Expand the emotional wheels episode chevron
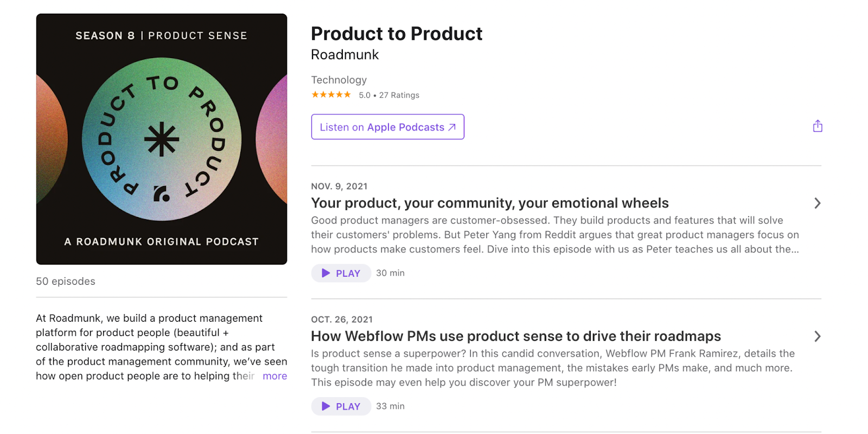Screen dimensions: 868x434 click(x=817, y=203)
